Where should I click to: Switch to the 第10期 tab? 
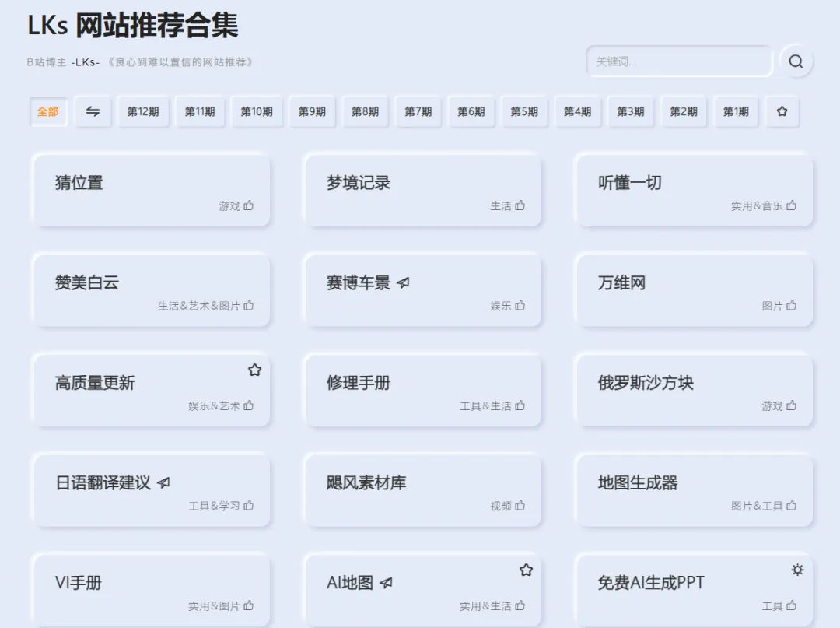(x=257, y=111)
